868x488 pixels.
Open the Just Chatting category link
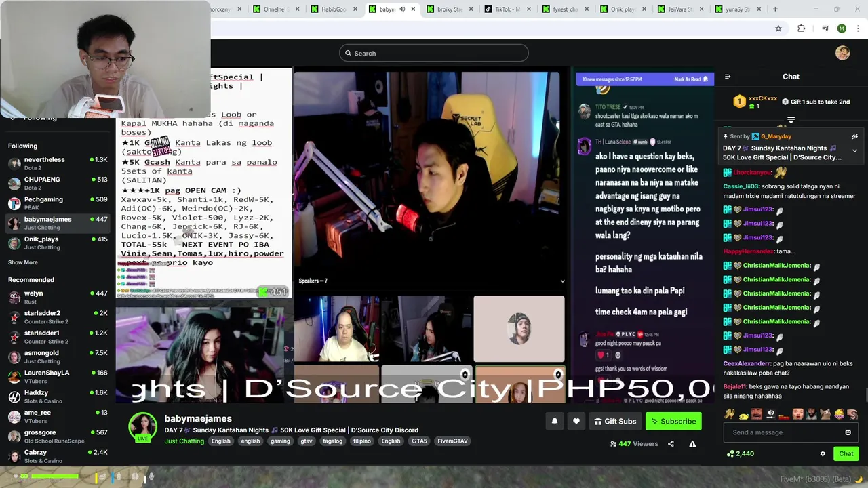click(184, 441)
